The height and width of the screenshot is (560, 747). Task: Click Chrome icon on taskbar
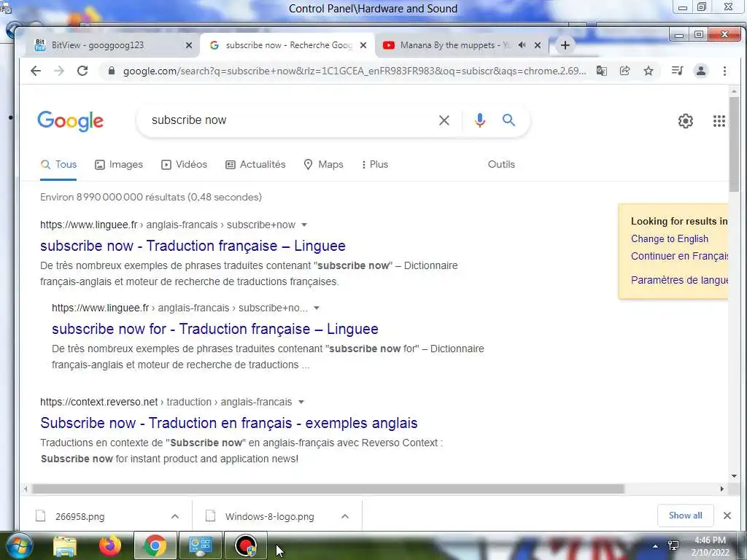point(155,546)
